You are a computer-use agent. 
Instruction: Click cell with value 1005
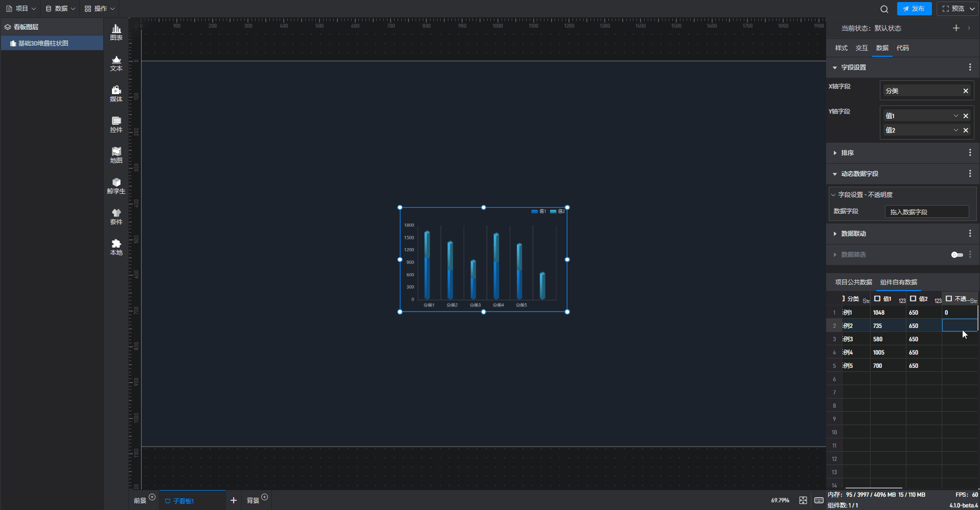tap(887, 352)
